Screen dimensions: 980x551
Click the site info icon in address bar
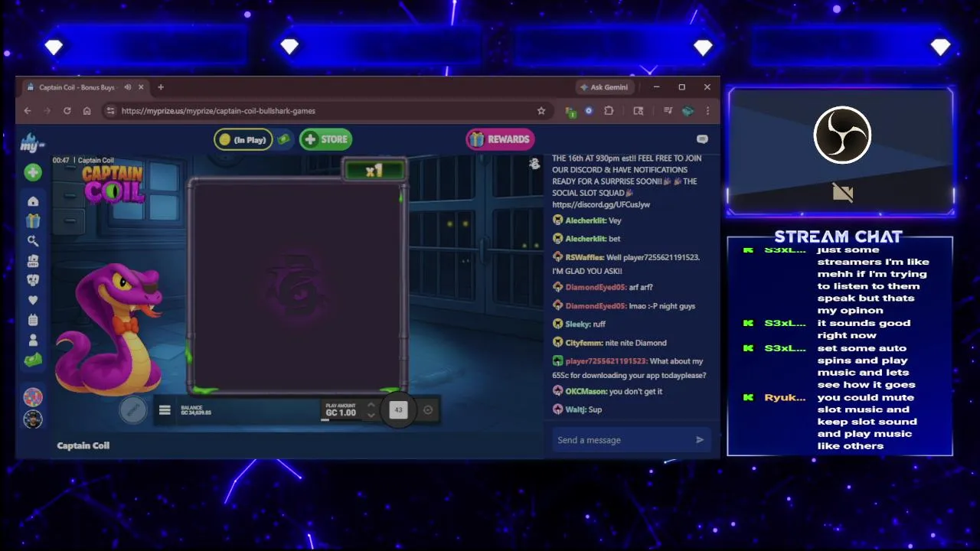pos(110,111)
